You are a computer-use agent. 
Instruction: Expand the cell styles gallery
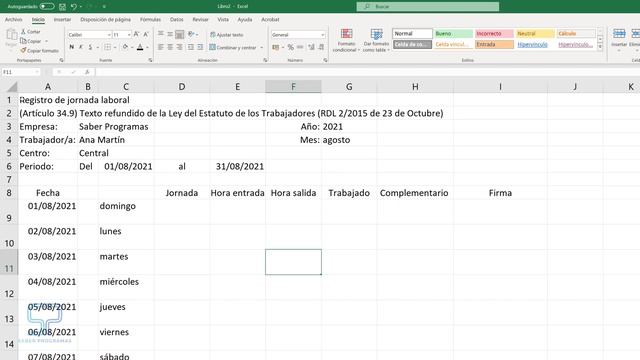point(600,47)
